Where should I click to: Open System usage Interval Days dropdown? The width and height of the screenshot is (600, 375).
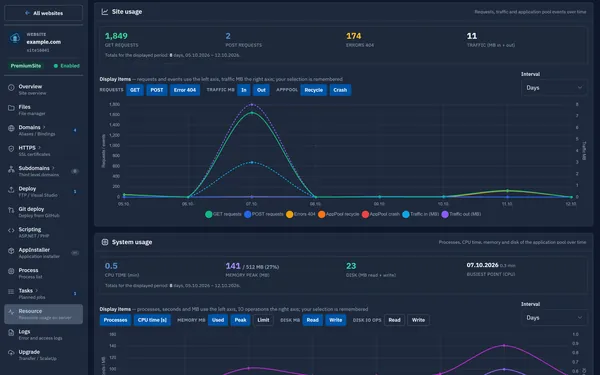[x=554, y=318]
